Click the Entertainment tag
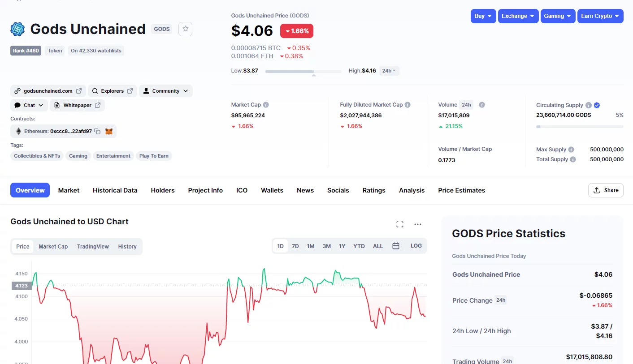This screenshot has width=633, height=364. point(113,156)
